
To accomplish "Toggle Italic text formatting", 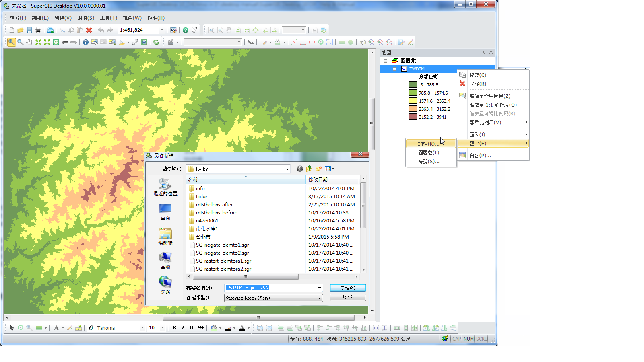I will pyautogui.click(x=183, y=328).
